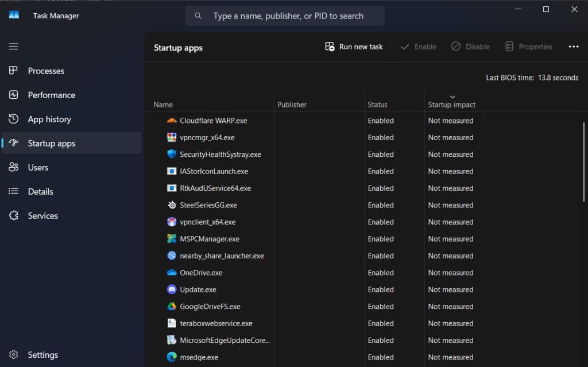Image resolution: width=588 pixels, height=367 pixels.
Task: Click the msedge.exe browser icon
Action: pos(171,357)
